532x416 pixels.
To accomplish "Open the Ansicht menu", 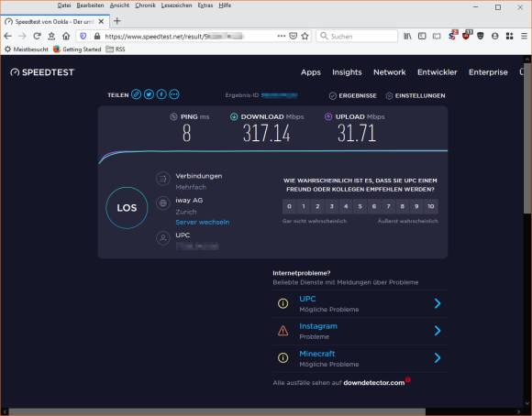I will click(119, 5).
